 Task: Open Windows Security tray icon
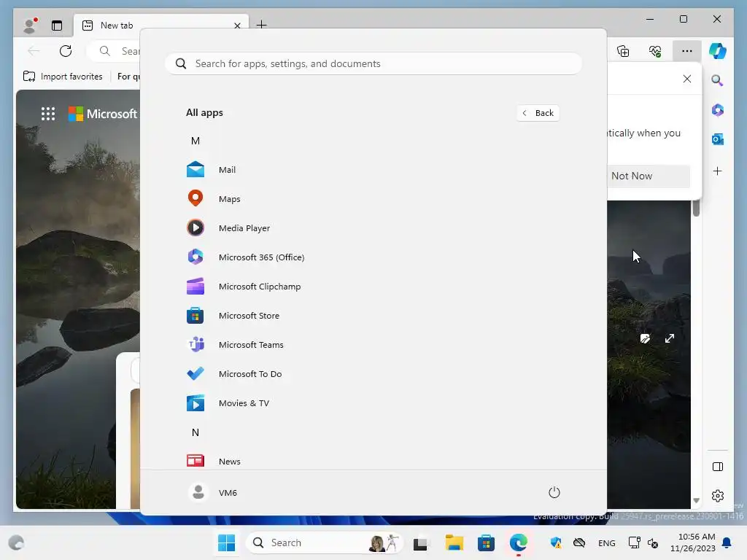(555, 542)
